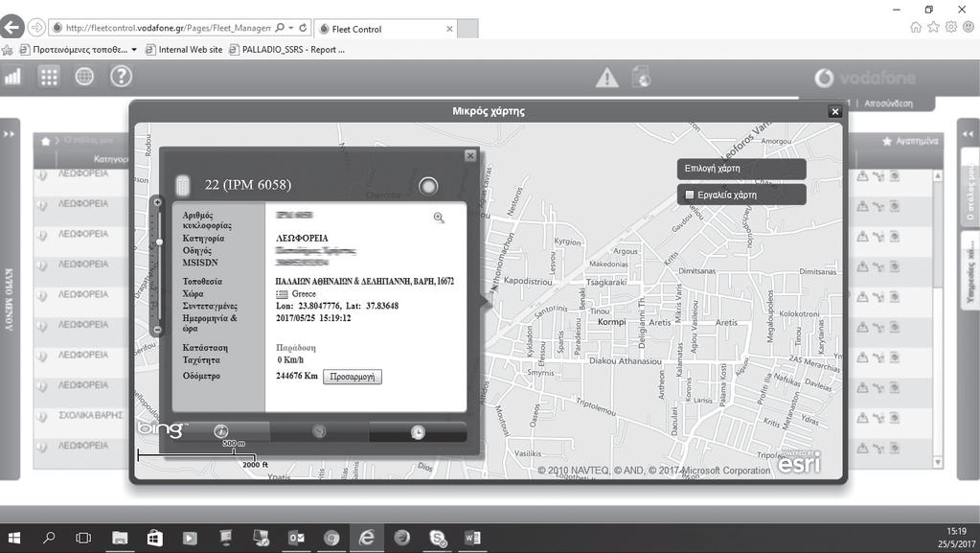Viewport: 980px width, 553px height.
Task: Switch to the info tab in vehicle popup
Action: (x=220, y=431)
